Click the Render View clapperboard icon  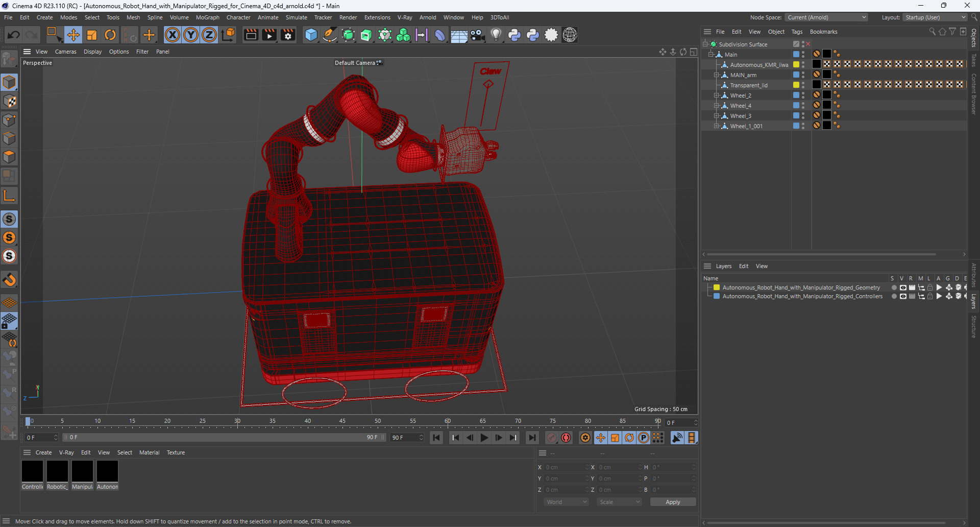(x=251, y=35)
